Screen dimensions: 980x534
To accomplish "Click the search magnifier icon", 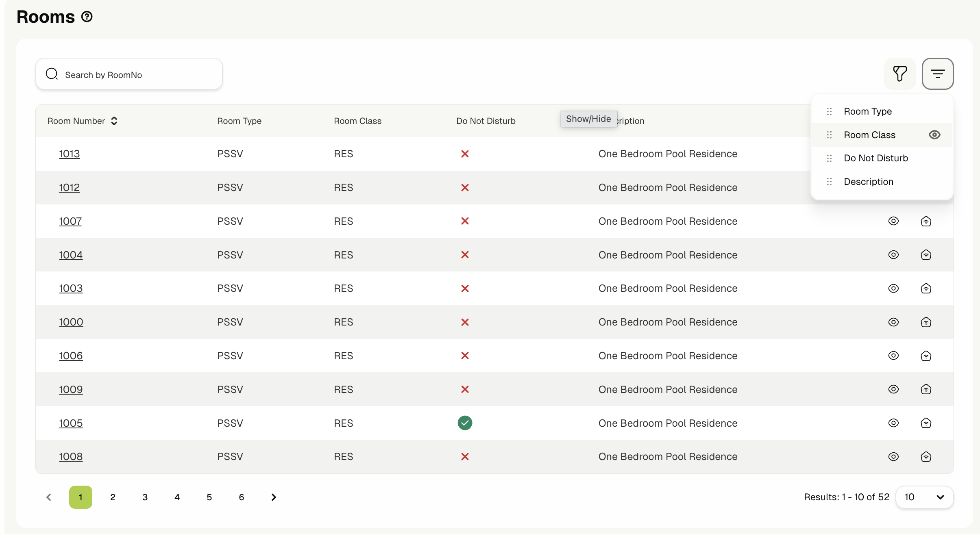I will tap(52, 74).
